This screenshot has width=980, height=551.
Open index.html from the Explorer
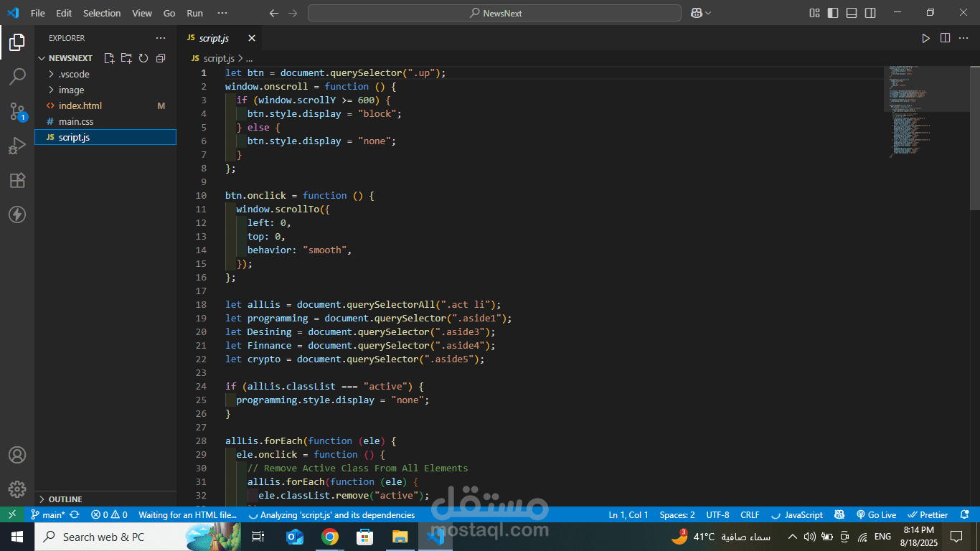click(80, 105)
